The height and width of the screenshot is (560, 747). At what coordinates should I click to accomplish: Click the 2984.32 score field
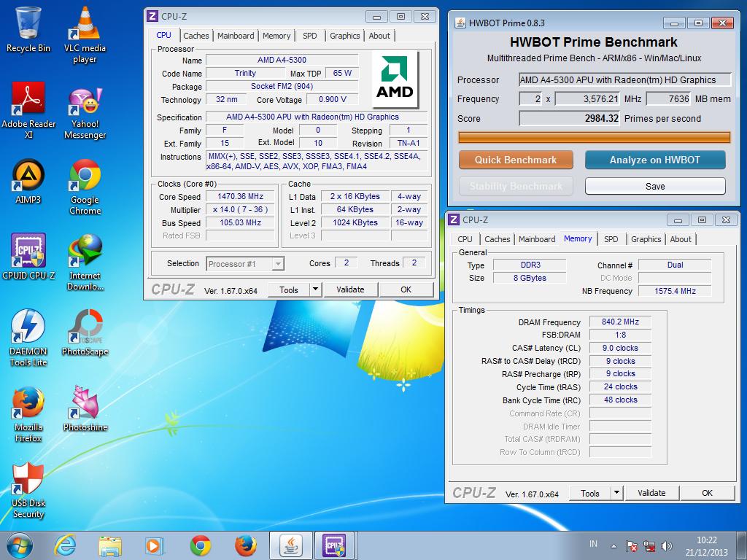(569, 118)
